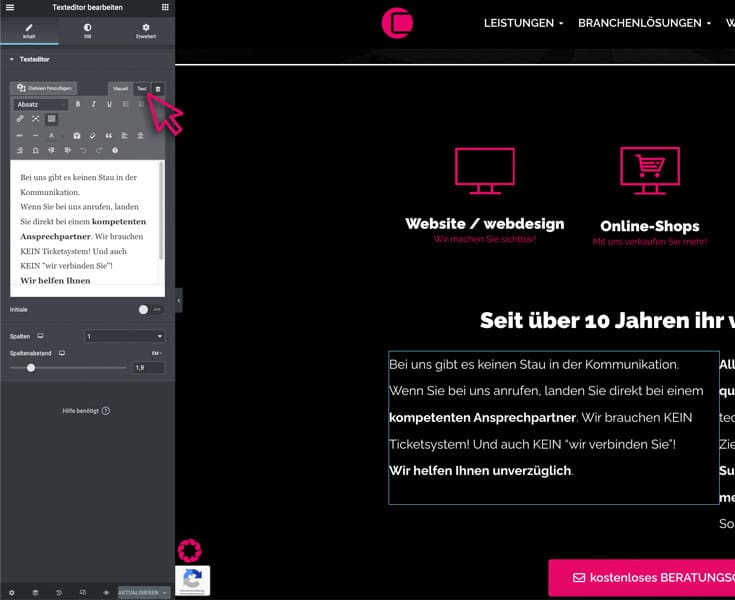This screenshot has width=735, height=600.
Task: Decrease the text indent
Action: coord(52,150)
